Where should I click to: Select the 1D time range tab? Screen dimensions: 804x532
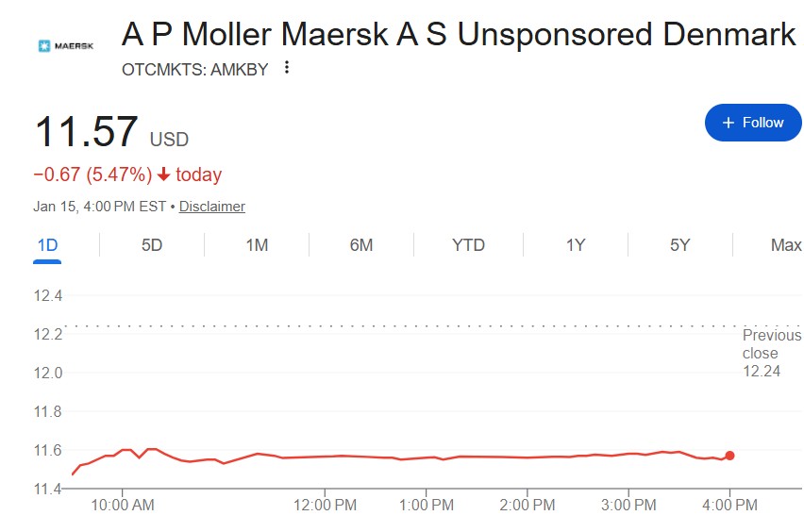point(47,245)
